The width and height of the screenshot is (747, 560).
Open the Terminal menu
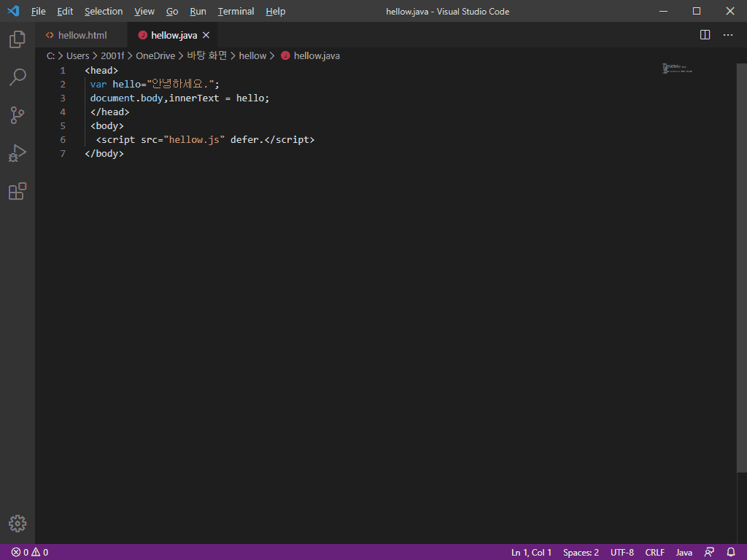(x=236, y=11)
